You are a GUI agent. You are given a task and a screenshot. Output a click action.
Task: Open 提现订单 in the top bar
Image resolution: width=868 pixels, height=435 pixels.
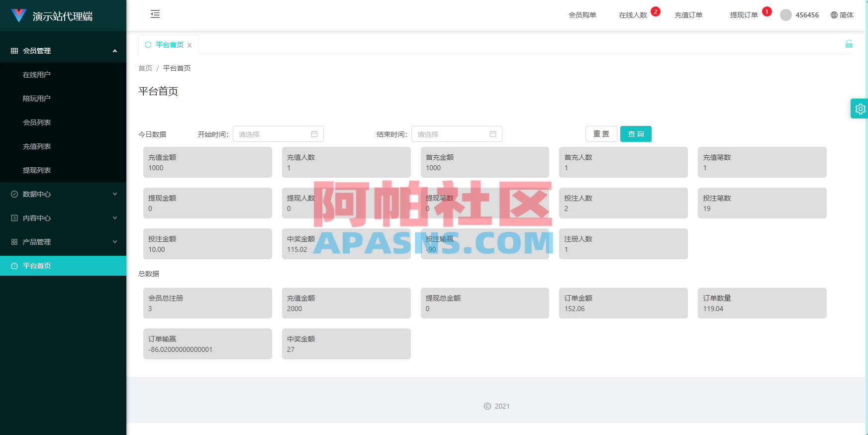[744, 15]
